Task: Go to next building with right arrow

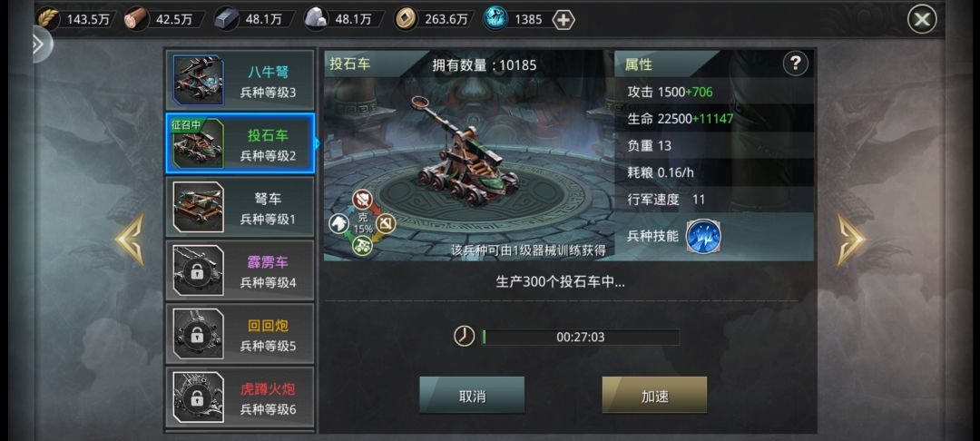Action: 851,239
